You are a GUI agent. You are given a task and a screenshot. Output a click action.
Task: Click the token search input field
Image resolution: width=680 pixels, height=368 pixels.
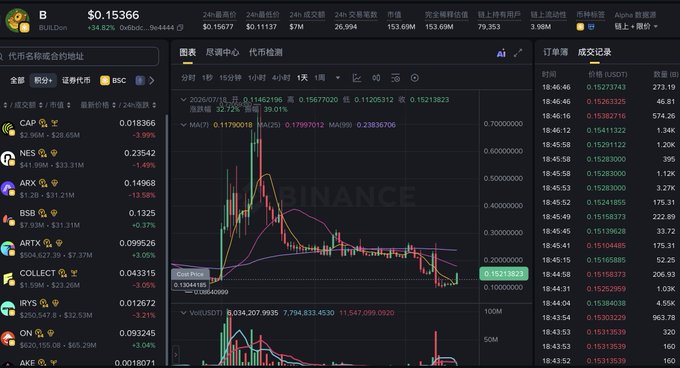click(x=79, y=56)
